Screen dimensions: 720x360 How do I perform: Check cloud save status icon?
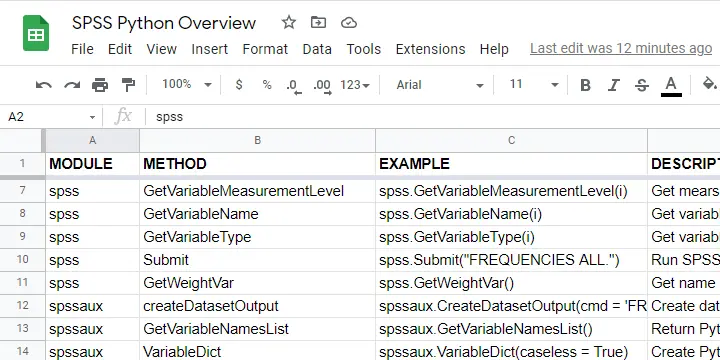pos(349,22)
